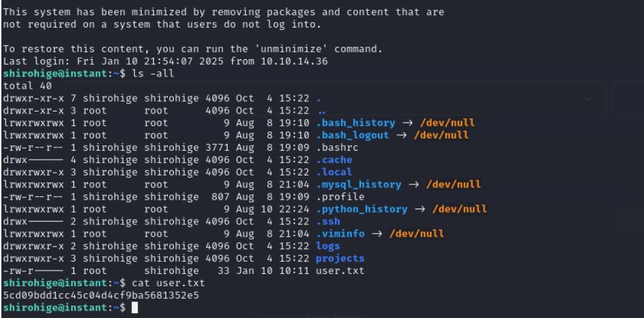Click the .profile file name
Screen dimensions: 644x318
pyautogui.click(x=340, y=197)
